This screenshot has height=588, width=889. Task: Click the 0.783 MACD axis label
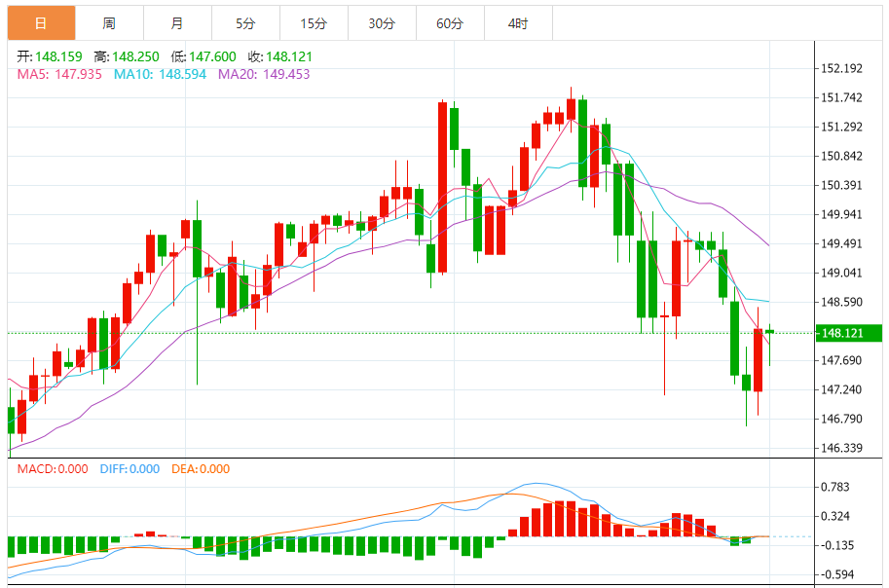pyautogui.click(x=835, y=487)
